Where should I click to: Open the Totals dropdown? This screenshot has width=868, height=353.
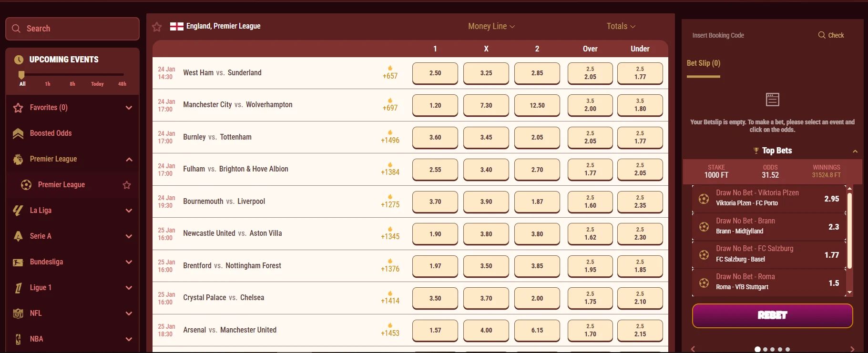point(621,27)
